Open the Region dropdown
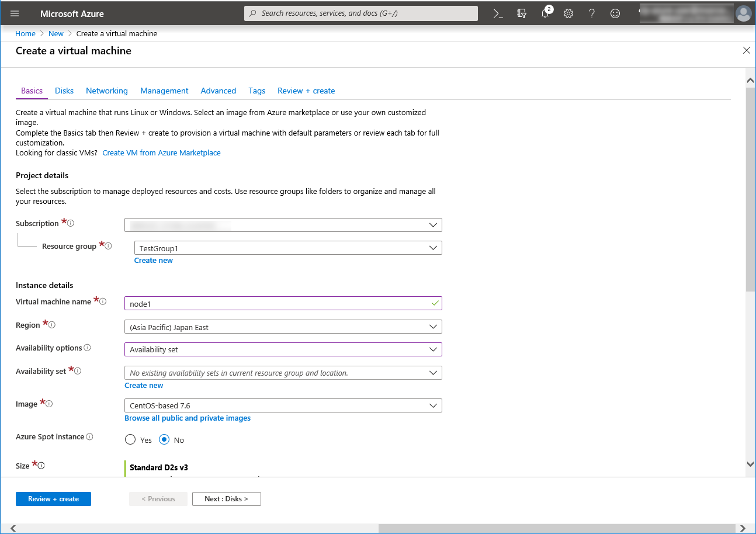Screen dimensions: 756x534 pos(283,327)
